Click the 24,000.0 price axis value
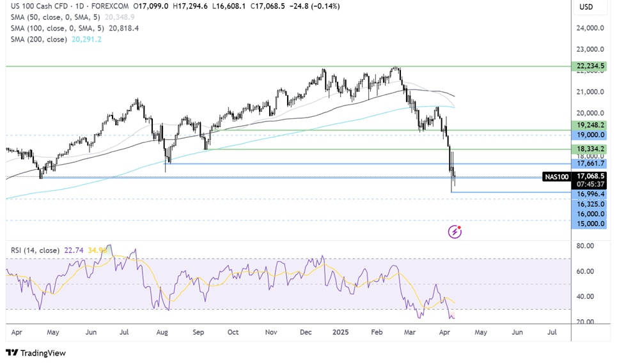Screen dimensions: 617x364 pos(590,28)
